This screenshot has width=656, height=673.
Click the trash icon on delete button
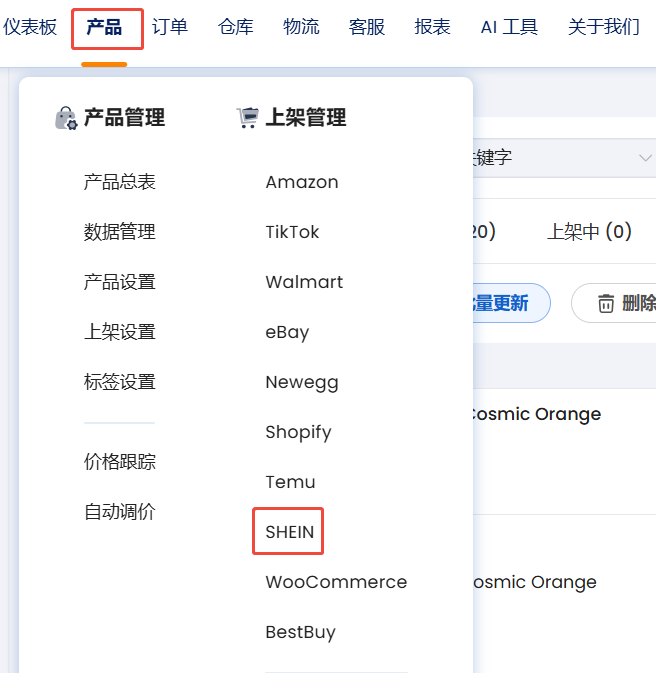(606, 303)
